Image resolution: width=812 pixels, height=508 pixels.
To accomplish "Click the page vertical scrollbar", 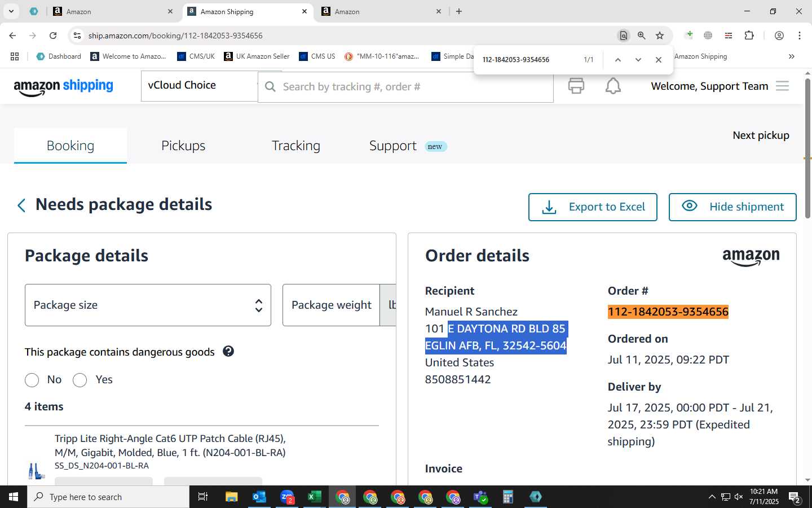I will 807,148.
